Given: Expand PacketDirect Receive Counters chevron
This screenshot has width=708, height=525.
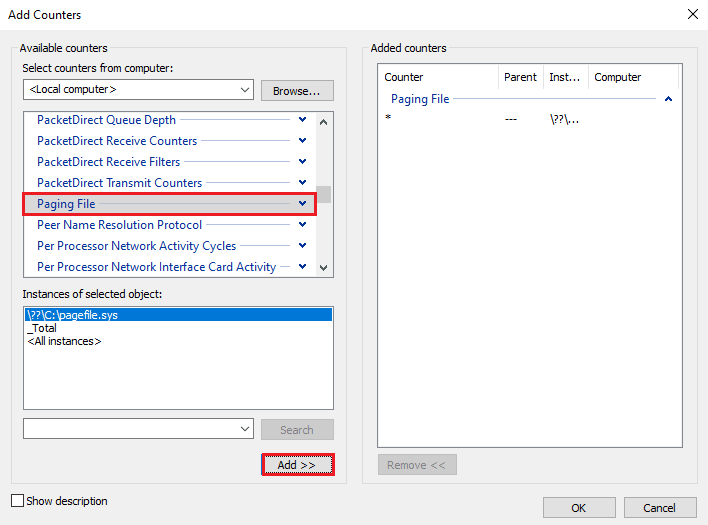Looking at the screenshot, I should point(303,140).
